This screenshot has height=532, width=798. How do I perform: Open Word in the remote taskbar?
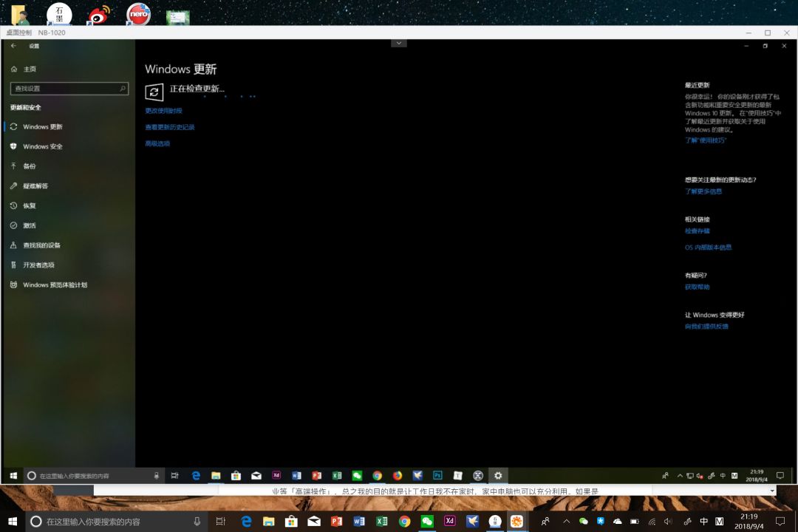coord(296,476)
